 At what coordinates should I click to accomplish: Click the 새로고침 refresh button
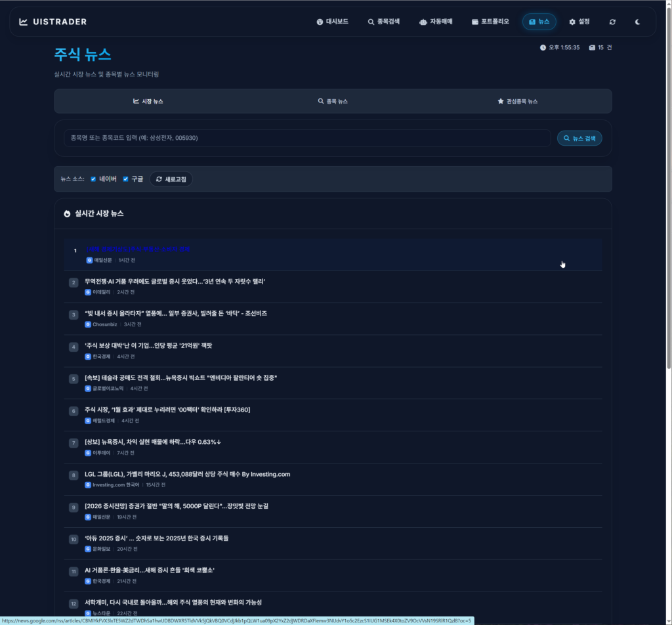(171, 179)
